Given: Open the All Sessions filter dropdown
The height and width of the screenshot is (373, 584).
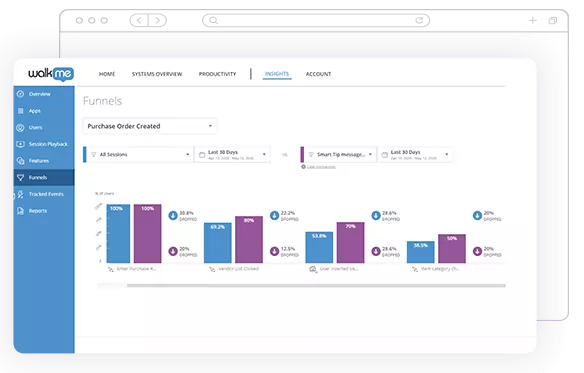Looking at the screenshot, I should (x=140, y=154).
